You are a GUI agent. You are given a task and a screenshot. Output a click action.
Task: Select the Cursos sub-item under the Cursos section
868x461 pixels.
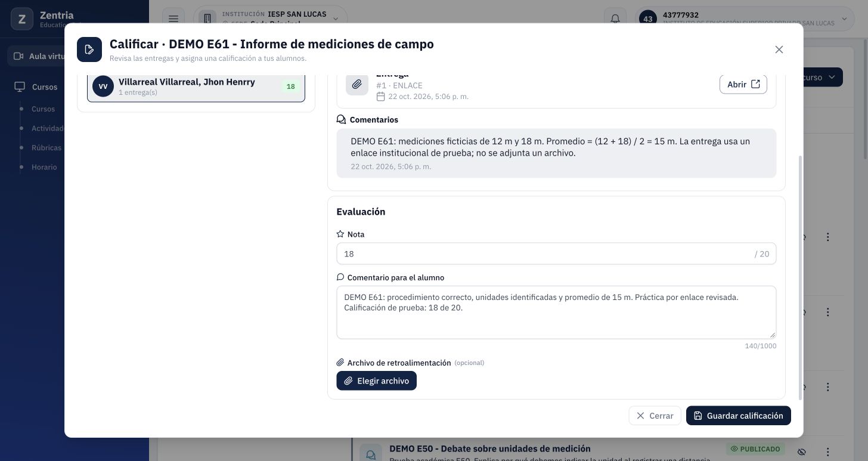43,109
